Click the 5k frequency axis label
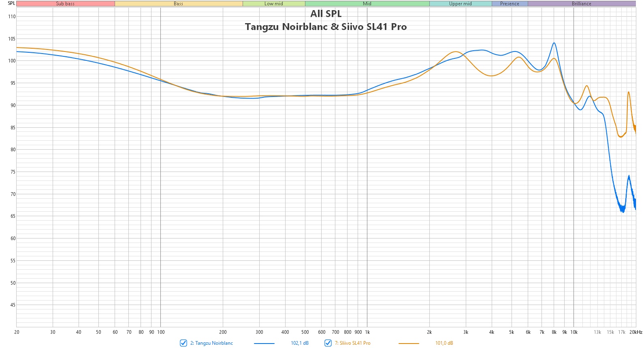The height and width of the screenshot is (348, 644). tap(512, 332)
